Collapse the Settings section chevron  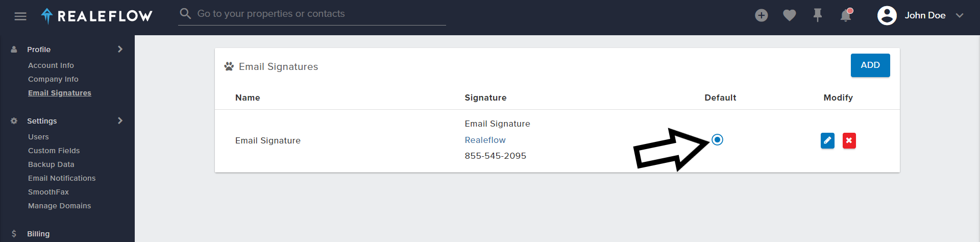pyautogui.click(x=120, y=120)
